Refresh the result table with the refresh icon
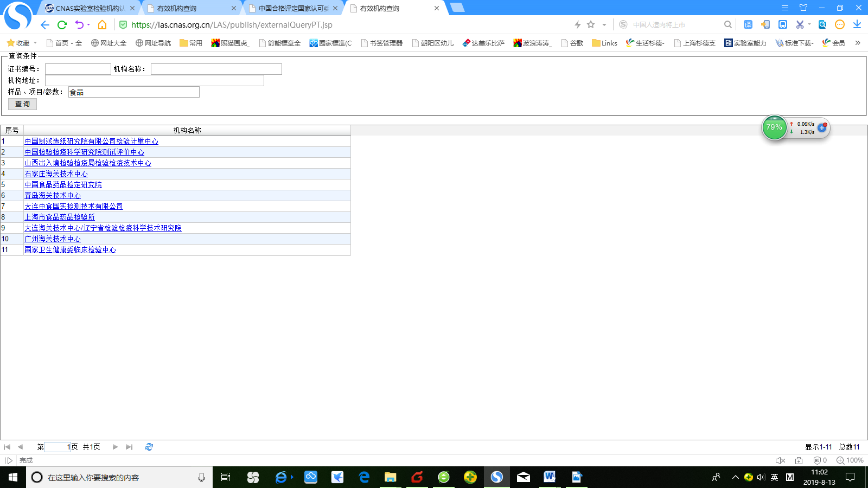This screenshot has width=868, height=488. [149, 447]
